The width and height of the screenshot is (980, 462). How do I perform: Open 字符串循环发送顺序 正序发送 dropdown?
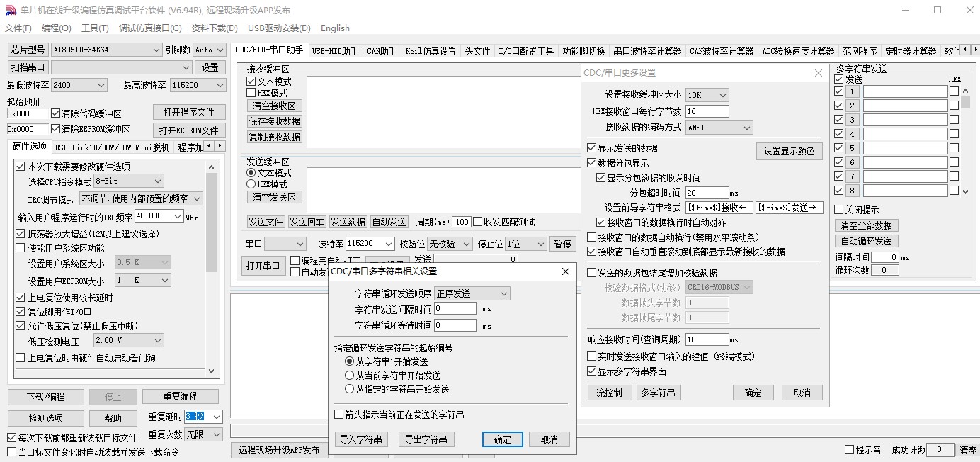472,293
